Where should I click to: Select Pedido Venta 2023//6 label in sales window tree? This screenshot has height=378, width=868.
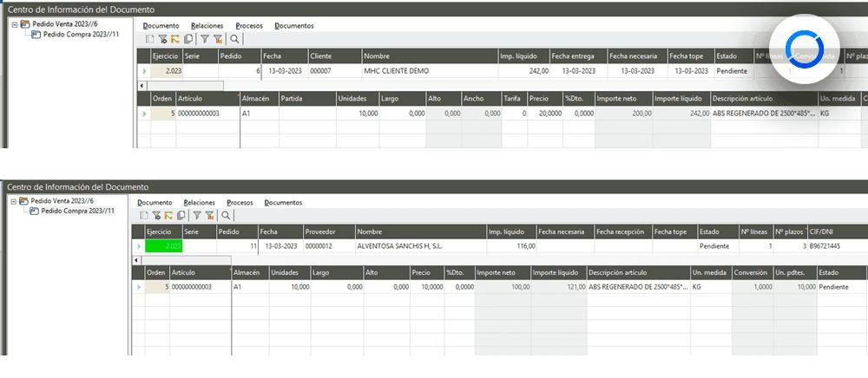point(63,24)
